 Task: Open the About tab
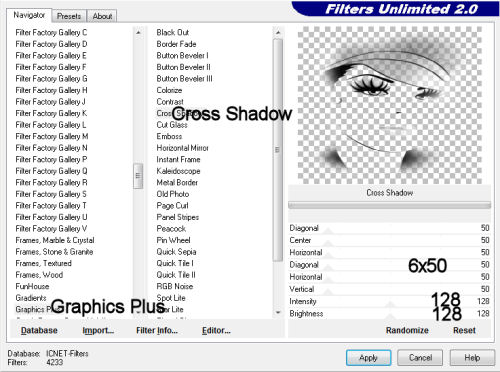(102, 16)
